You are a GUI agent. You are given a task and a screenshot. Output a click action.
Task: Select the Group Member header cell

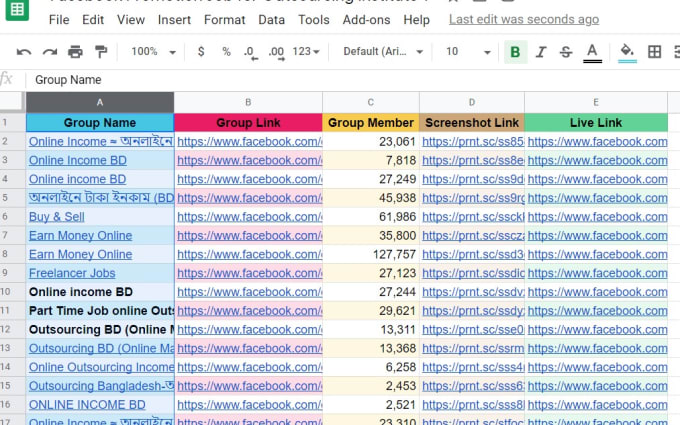coord(371,123)
